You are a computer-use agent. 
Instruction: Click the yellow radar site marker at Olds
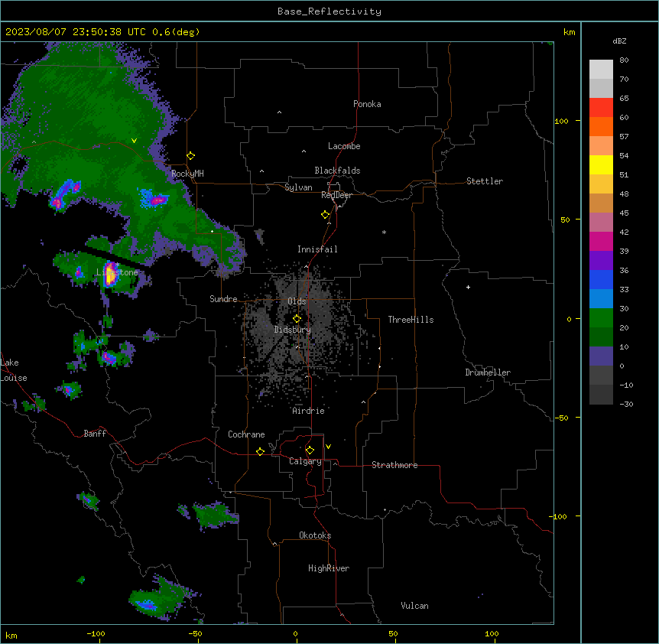tap(297, 319)
